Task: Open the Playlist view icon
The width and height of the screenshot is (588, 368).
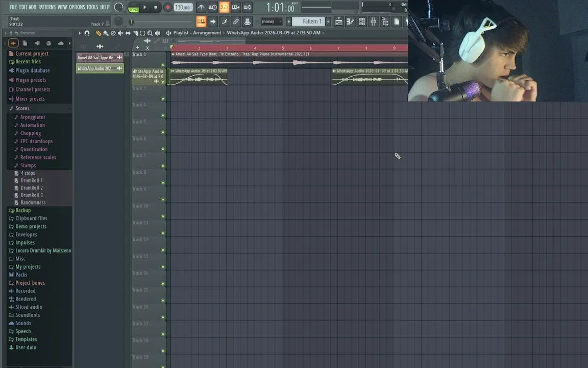Action: pos(338,22)
